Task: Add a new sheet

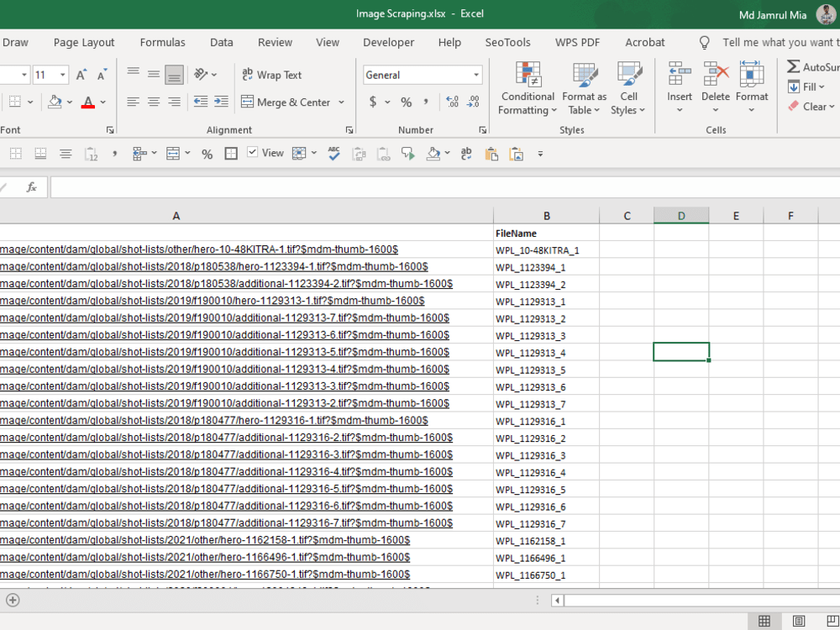Action: click(13, 600)
